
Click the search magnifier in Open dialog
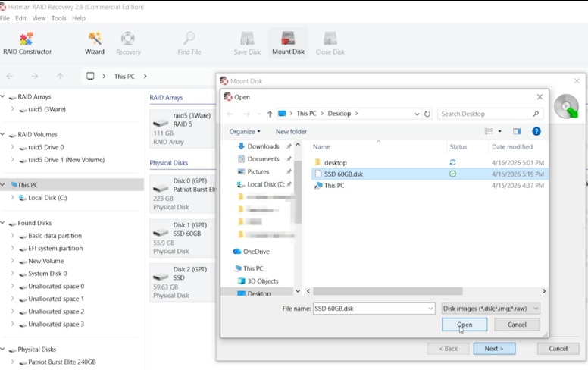click(x=536, y=114)
